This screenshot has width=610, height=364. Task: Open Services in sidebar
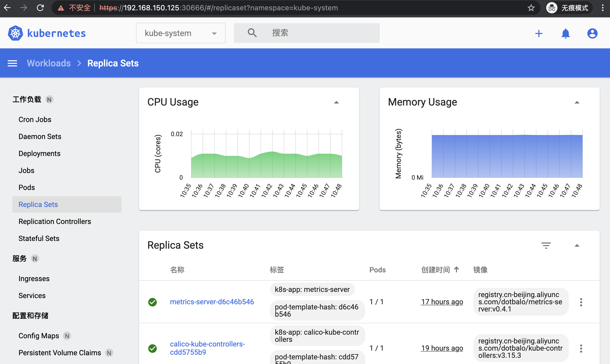click(32, 296)
